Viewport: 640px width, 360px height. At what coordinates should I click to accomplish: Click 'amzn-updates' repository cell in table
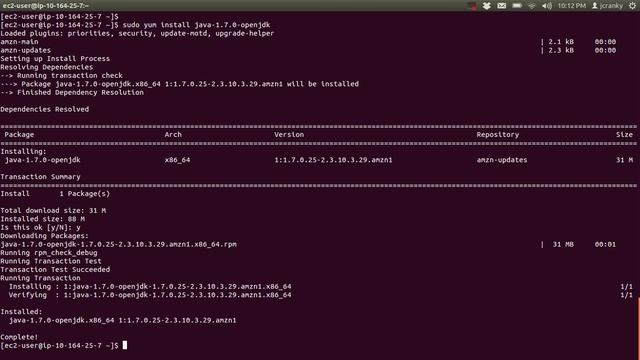[502, 160]
